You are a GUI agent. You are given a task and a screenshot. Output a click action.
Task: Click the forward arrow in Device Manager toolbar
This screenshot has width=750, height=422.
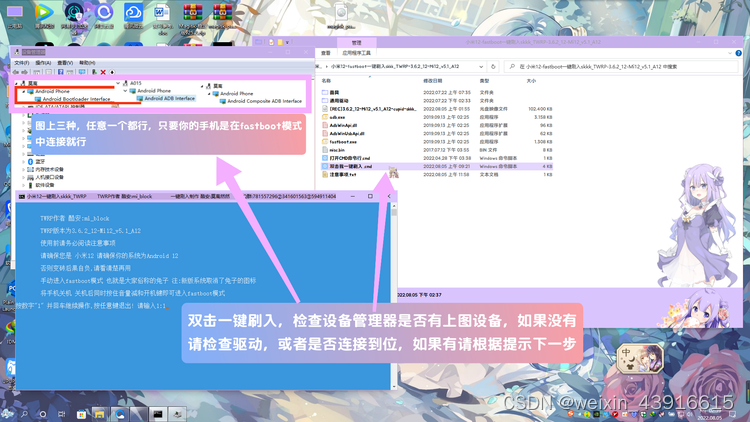(x=24, y=72)
